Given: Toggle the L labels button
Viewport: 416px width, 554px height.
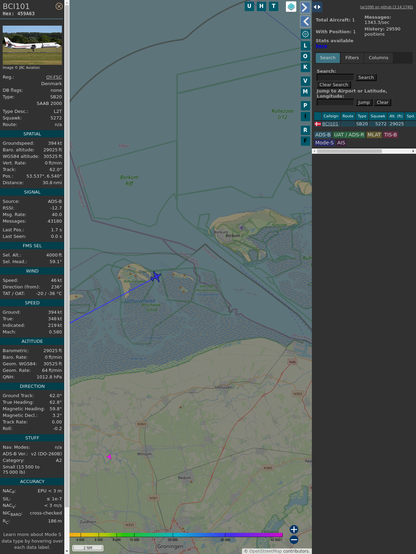Looking at the screenshot, I should click(x=305, y=46).
